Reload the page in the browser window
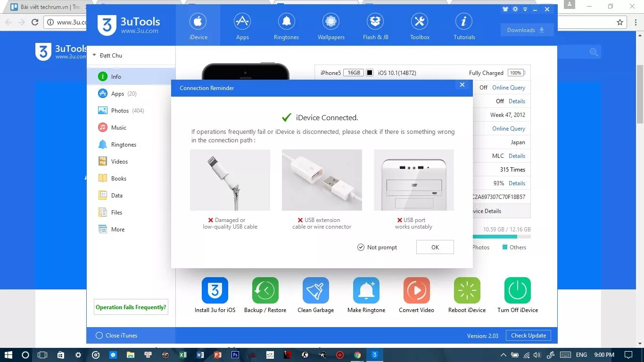Image resolution: width=644 pixels, height=362 pixels. 35,22
